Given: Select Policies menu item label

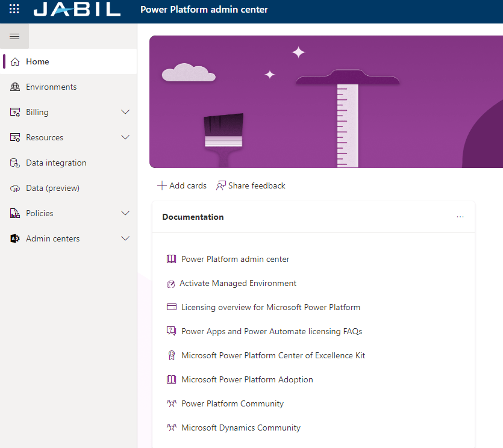Looking at the screenshot, I should (x=40, y=213).
